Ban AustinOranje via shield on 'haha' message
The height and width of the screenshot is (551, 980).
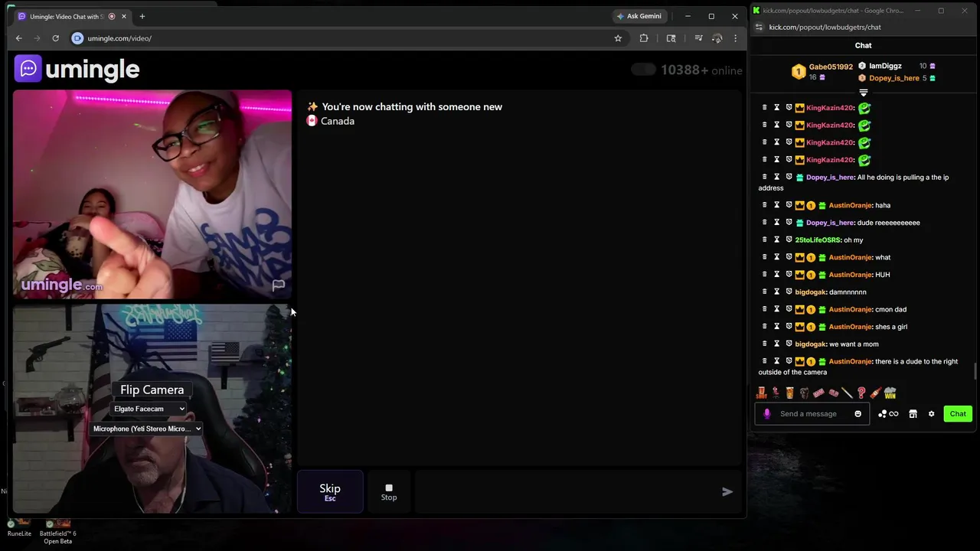(789, 205)
